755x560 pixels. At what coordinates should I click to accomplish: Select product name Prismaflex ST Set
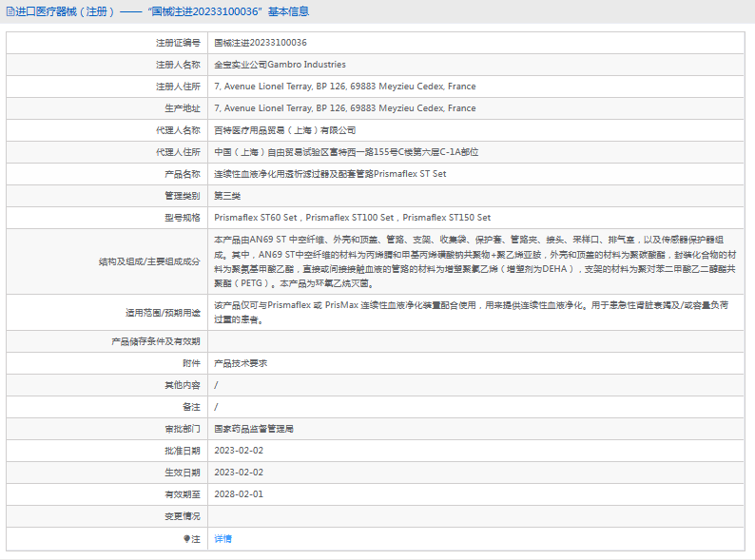pyautogui.click(x=330, y=174)
